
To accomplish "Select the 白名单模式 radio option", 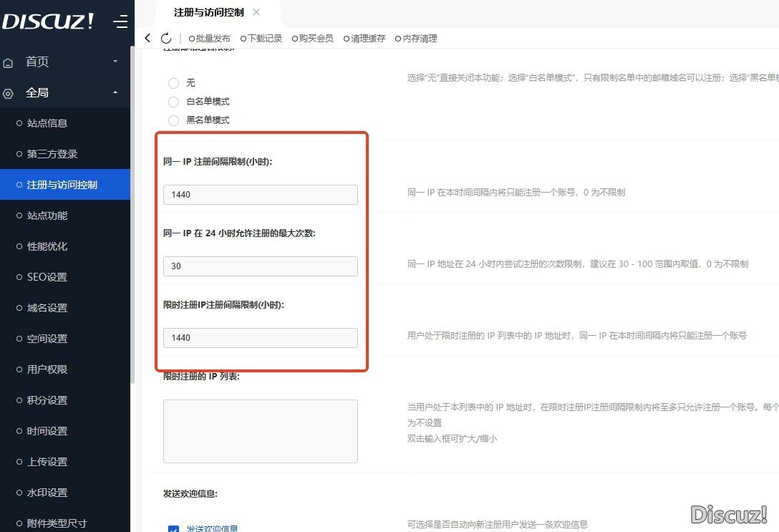I will click(173, 102).
